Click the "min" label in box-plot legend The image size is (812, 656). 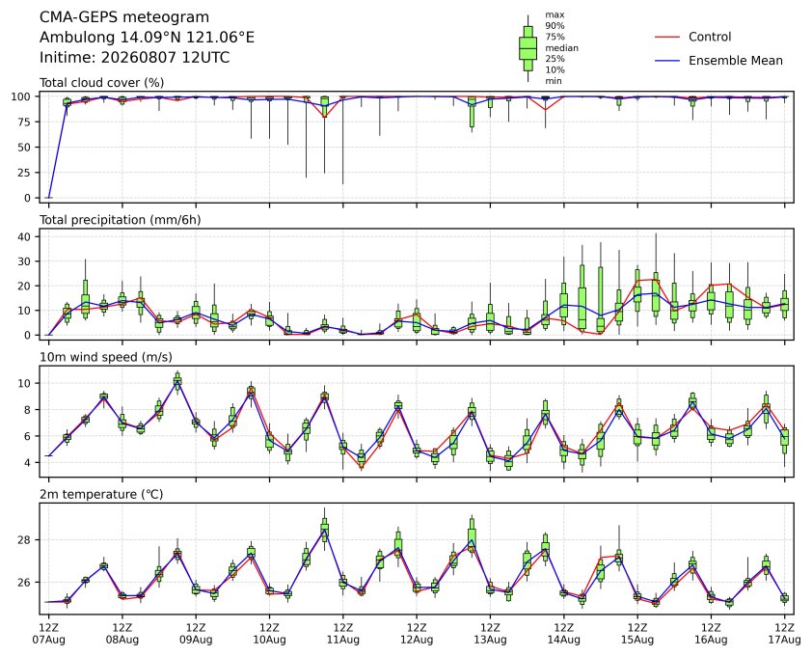point(554,80)
